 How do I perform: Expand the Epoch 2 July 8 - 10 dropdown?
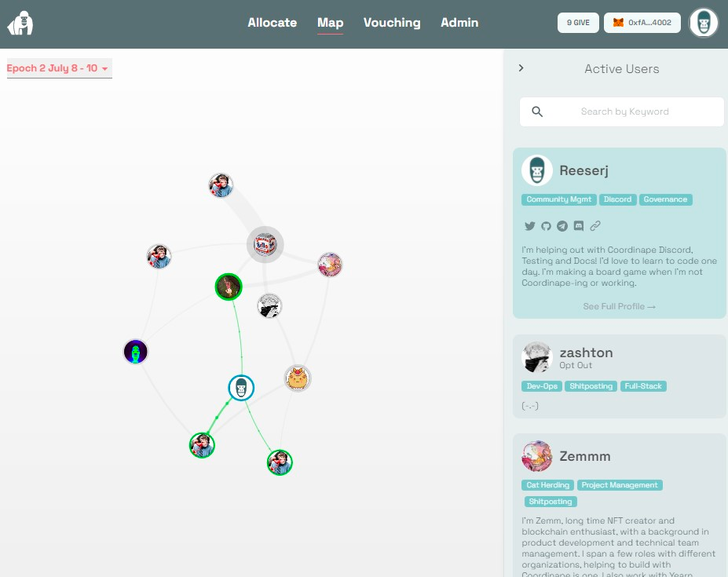click(59, 68)
